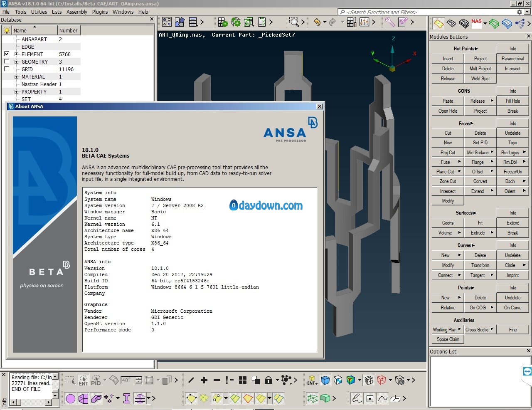The image size is (532, 410).
Task: Click the padlock lock icon in bottom toolbar
Action: 268,380
